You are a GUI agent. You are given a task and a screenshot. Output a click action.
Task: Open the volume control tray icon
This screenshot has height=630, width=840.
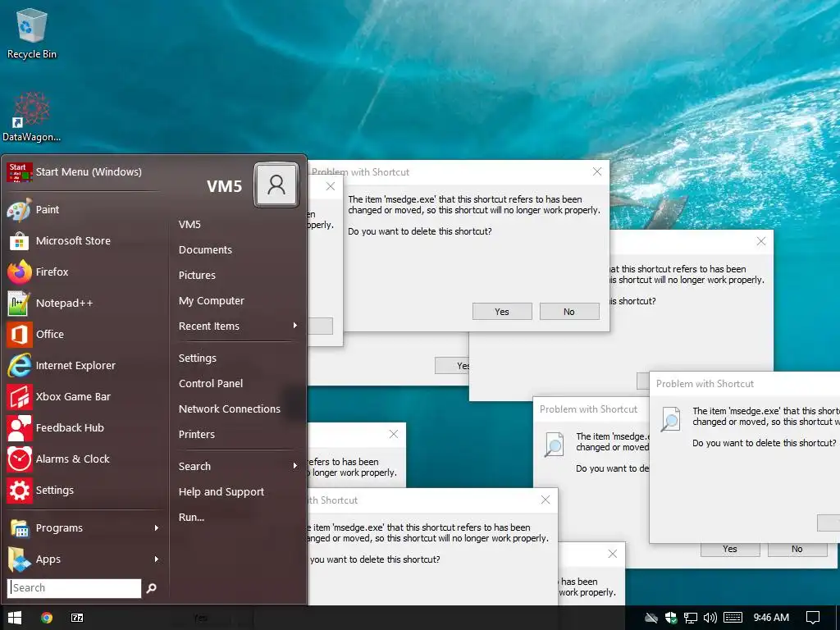710,618
